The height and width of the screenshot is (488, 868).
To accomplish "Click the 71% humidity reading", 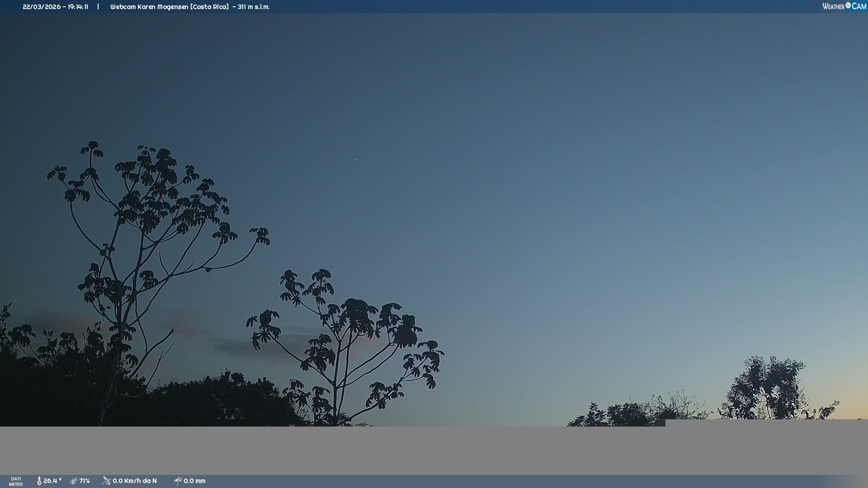I will [85, 481].
